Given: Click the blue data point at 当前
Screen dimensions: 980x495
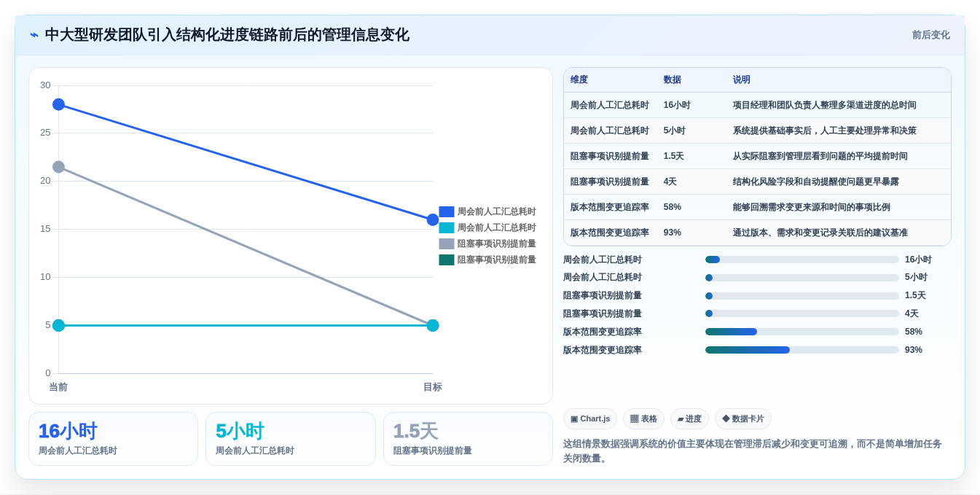Looking at the screenshot, I should coord(58,104).
